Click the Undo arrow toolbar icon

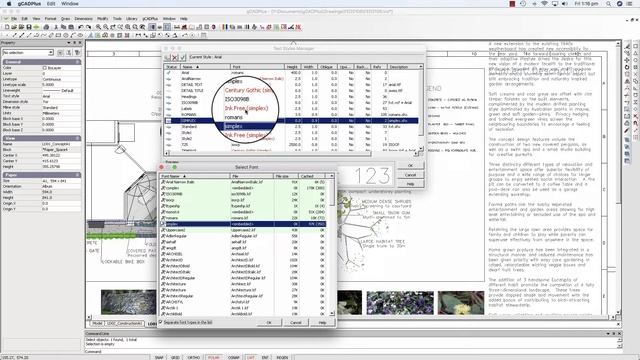click(81, 27)
